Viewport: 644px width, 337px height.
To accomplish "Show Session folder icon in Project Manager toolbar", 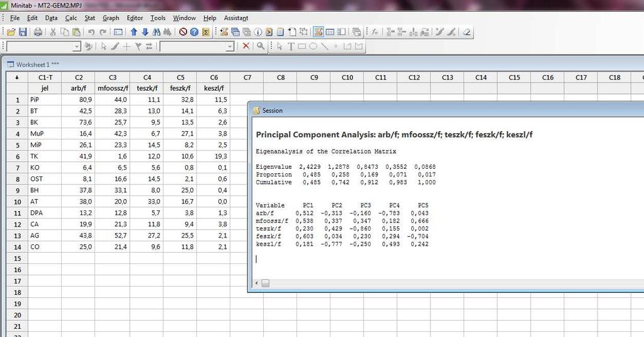I will tap(224, 32).
